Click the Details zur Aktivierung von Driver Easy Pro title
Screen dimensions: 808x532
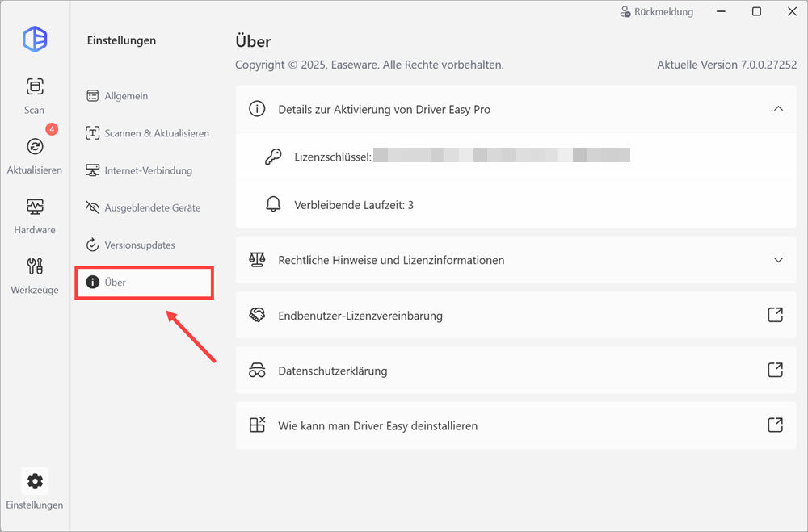coord(385,110)
